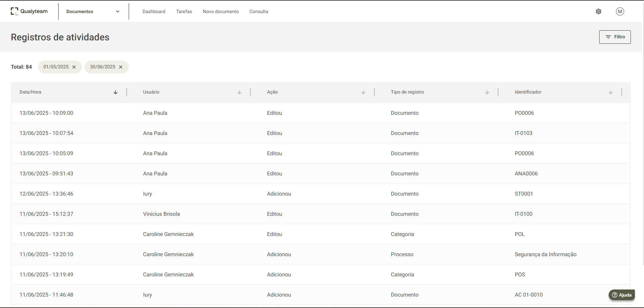Remove the 30/06/2025 date filter chip
This screenshot has width=644, height=308.
[x=121, y=67]
